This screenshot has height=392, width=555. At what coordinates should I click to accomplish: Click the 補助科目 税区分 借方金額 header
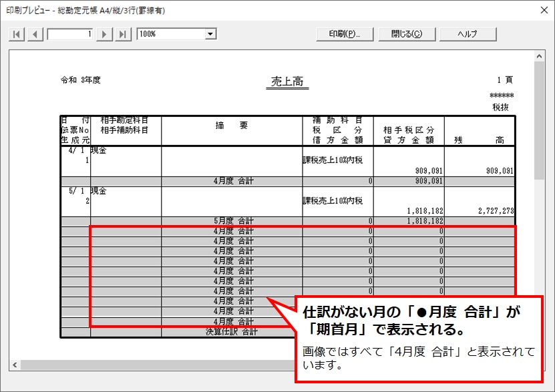(338, 130)
